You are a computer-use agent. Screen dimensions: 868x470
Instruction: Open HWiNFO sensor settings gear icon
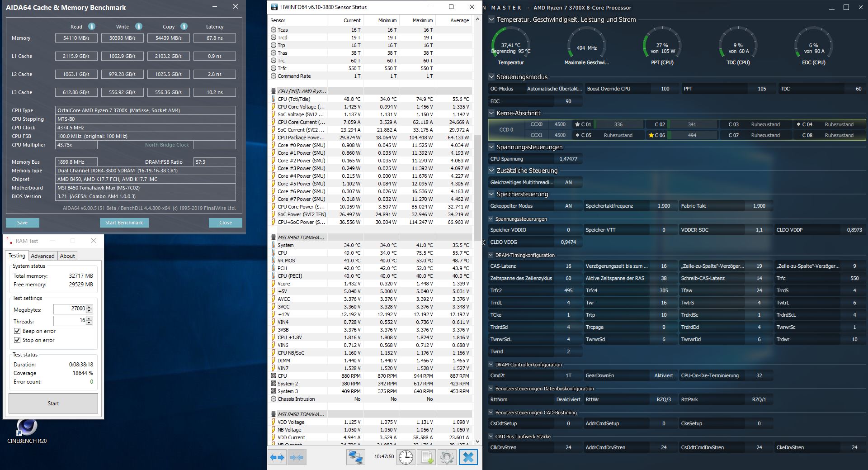point(447,457)
